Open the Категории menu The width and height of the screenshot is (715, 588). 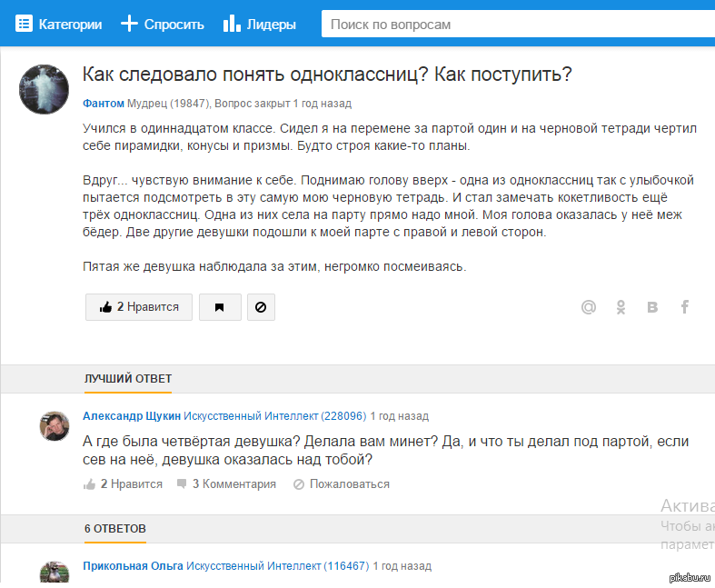[59, 25]
